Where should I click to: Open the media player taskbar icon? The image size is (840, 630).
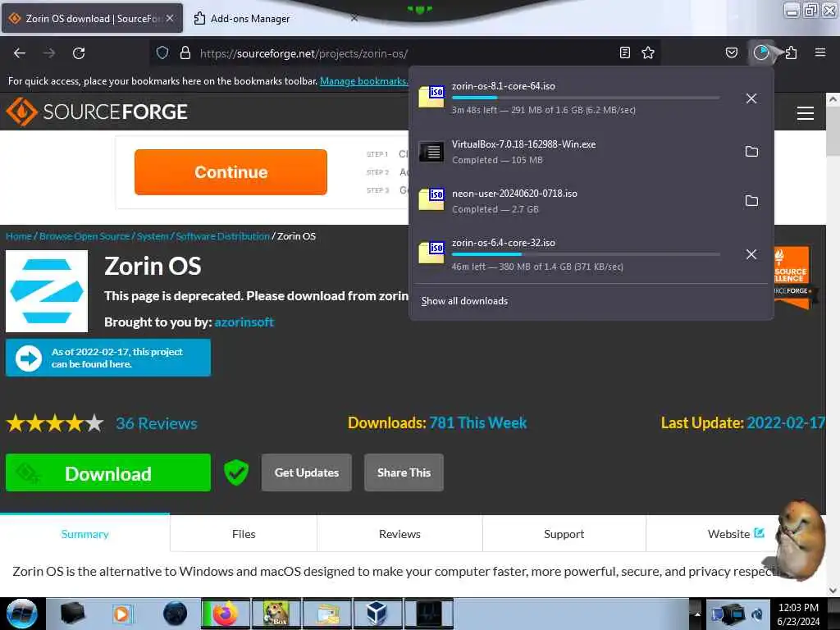(122, 614)
